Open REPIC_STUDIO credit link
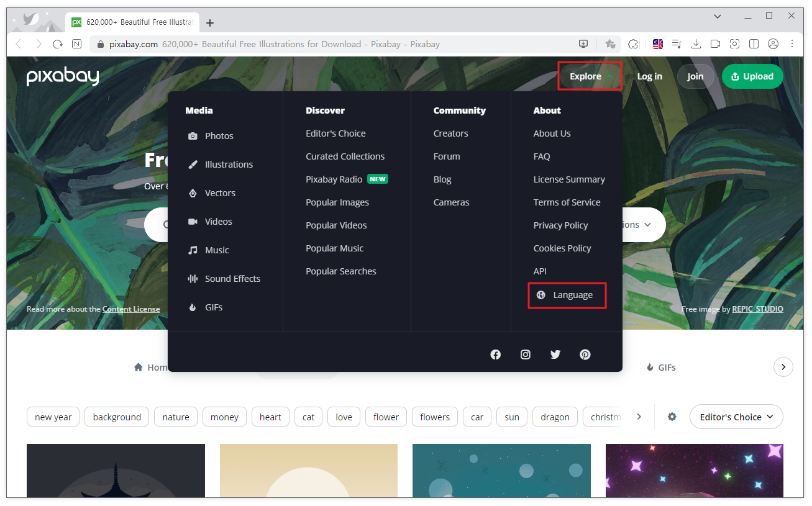Image resolution: width=812 pixels, height=506 pixels. [757, 309]
